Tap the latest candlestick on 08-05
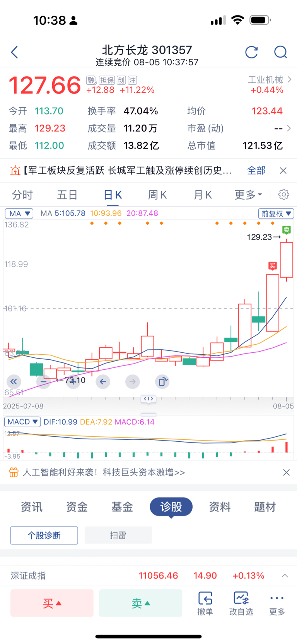Viewport: 297px width, 644px height. (287, 260)
